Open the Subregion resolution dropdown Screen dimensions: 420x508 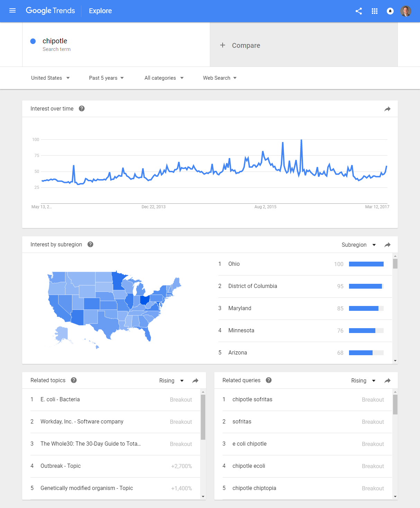(359, 245)
